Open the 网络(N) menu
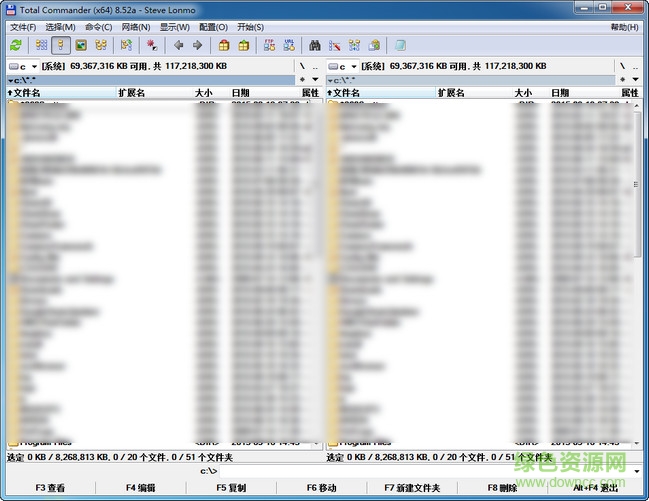 pos(136,27)
